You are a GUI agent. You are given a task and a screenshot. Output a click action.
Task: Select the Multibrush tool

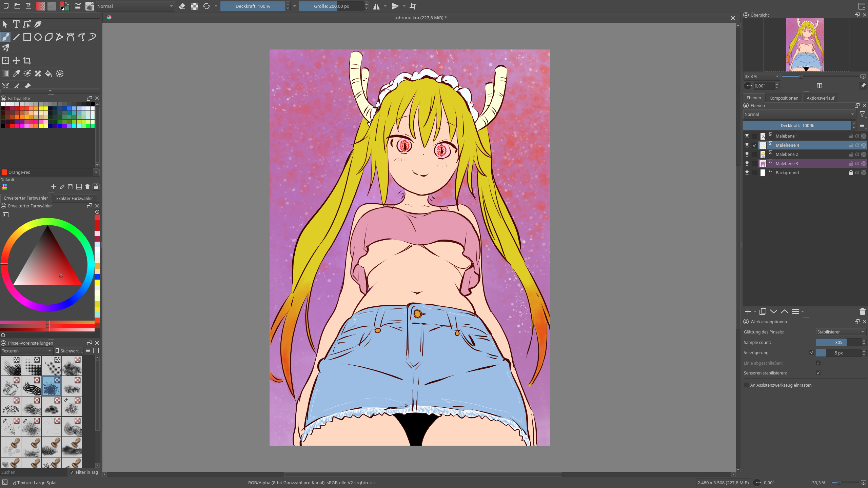point(5,48)
